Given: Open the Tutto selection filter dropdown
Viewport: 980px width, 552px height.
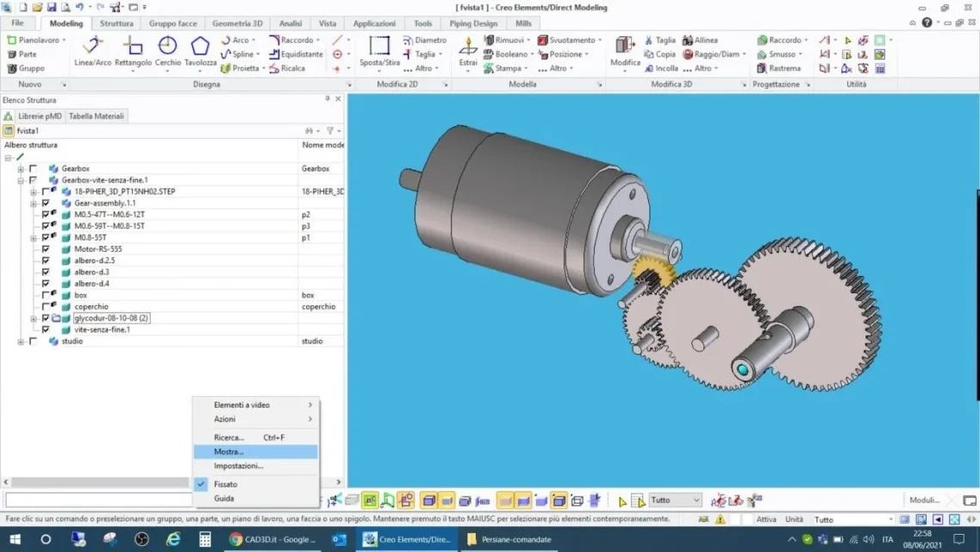Looking at the screenshot, I should pyautogui.click(x=675, y=500).
